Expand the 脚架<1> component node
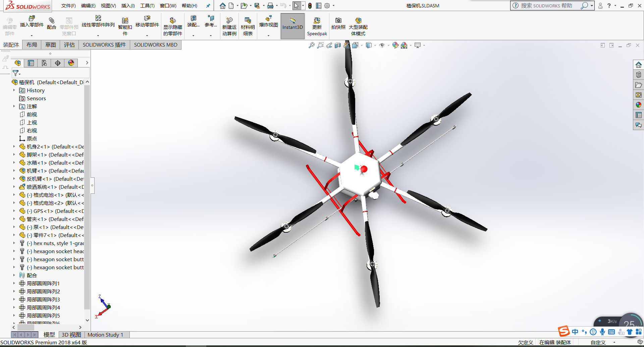Viewport: 644px width, 347px height. 14,155
